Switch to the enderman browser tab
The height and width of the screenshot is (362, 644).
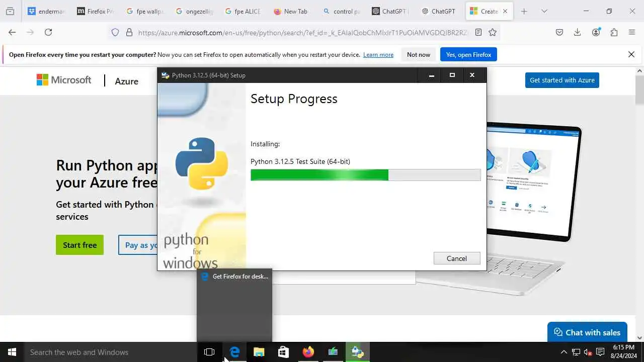pyautogui.click(x=46, y=11)
